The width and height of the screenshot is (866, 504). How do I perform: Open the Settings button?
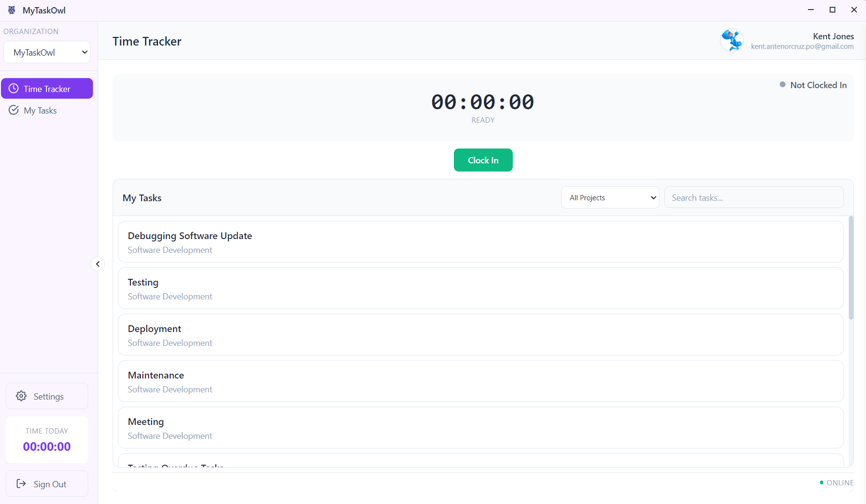pyautogui.click(x=47, y=396)
